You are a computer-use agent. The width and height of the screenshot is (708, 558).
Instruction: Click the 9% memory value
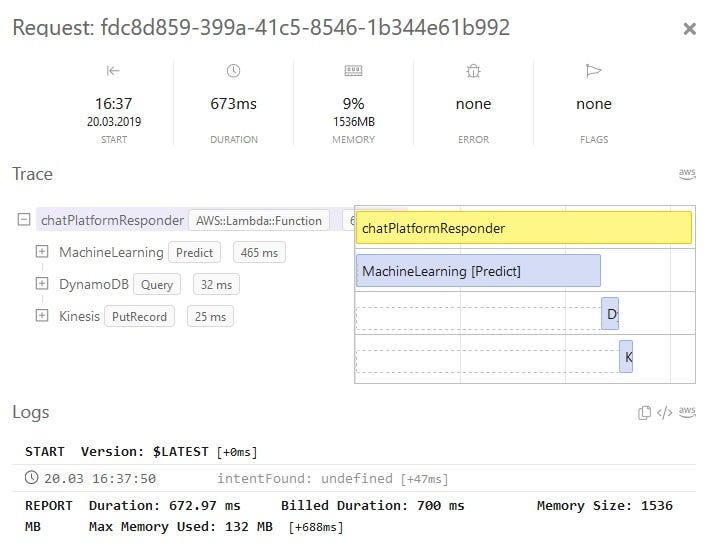click(353, 104)
